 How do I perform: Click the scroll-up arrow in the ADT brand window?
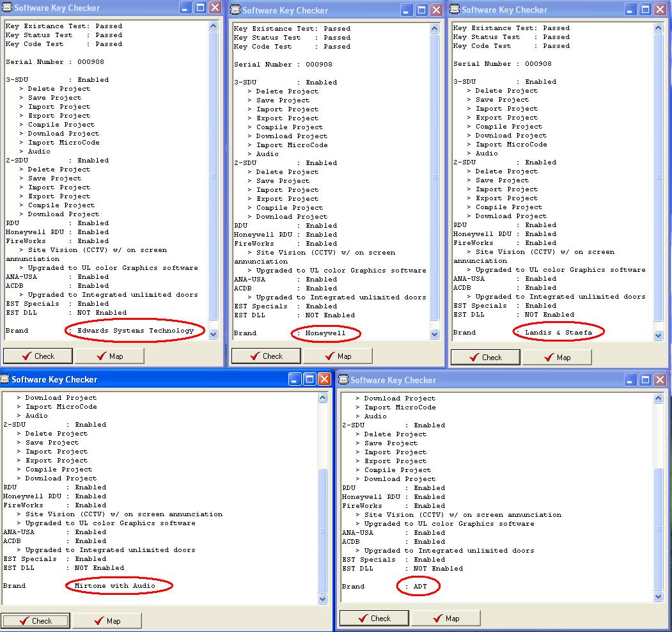(659, 399)
